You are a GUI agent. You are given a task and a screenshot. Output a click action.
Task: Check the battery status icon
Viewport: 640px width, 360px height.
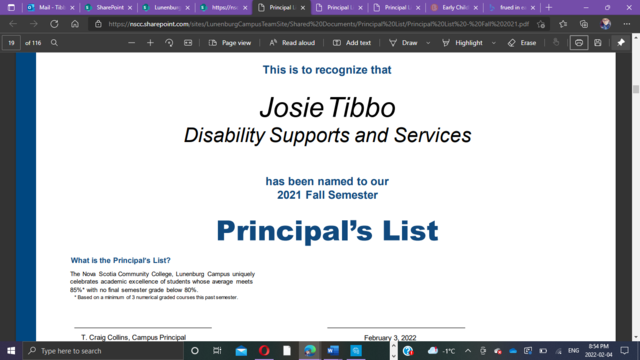(543, 351)
